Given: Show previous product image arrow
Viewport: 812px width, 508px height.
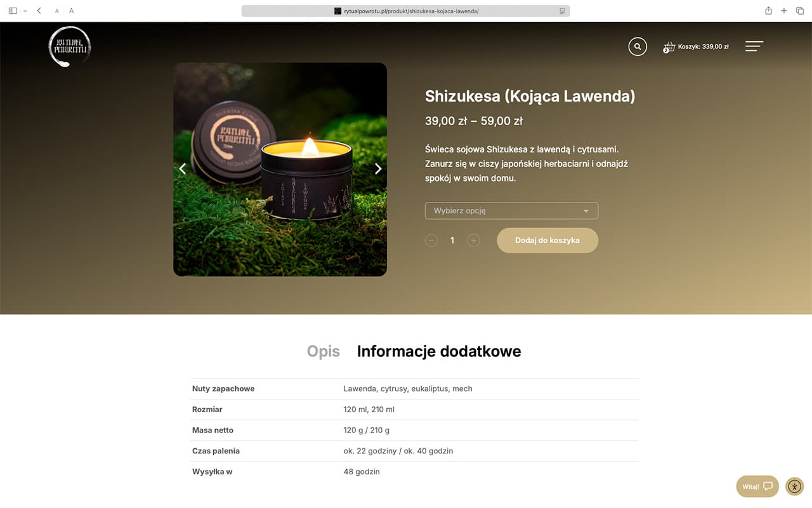Looking at the screenshot, I should coord(182,169).
